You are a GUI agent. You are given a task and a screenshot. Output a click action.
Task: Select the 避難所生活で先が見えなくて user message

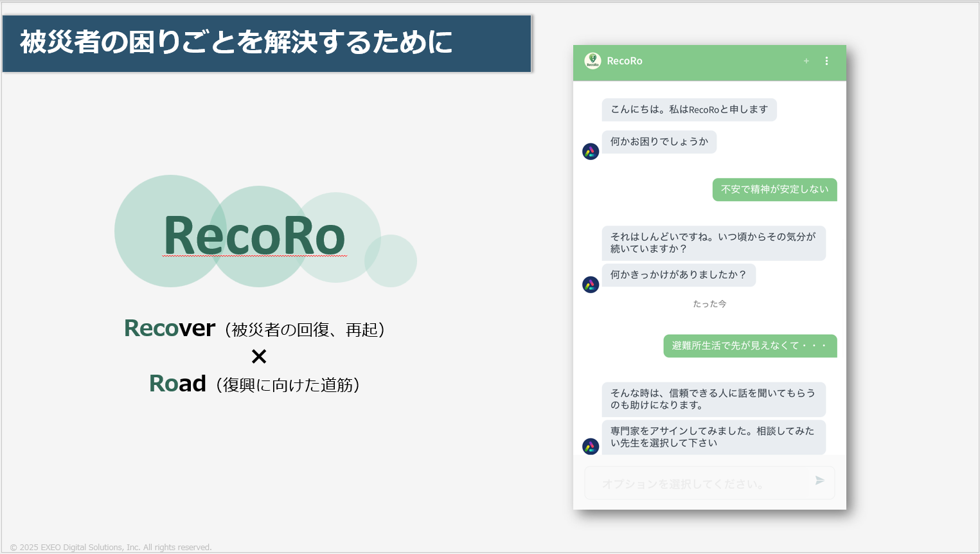coord(749,346)
